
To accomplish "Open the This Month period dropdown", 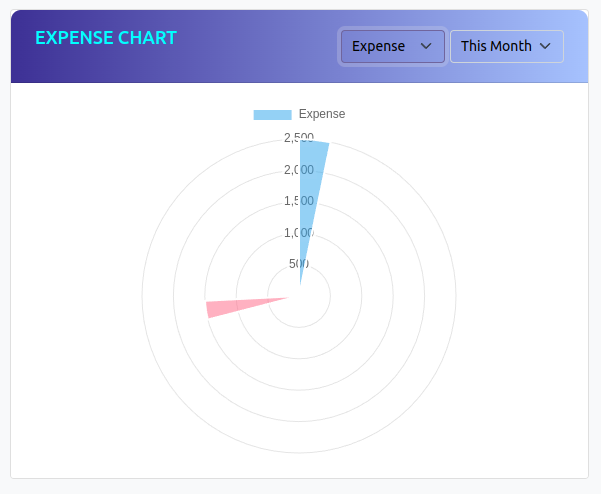I will (x=506, y=46).
